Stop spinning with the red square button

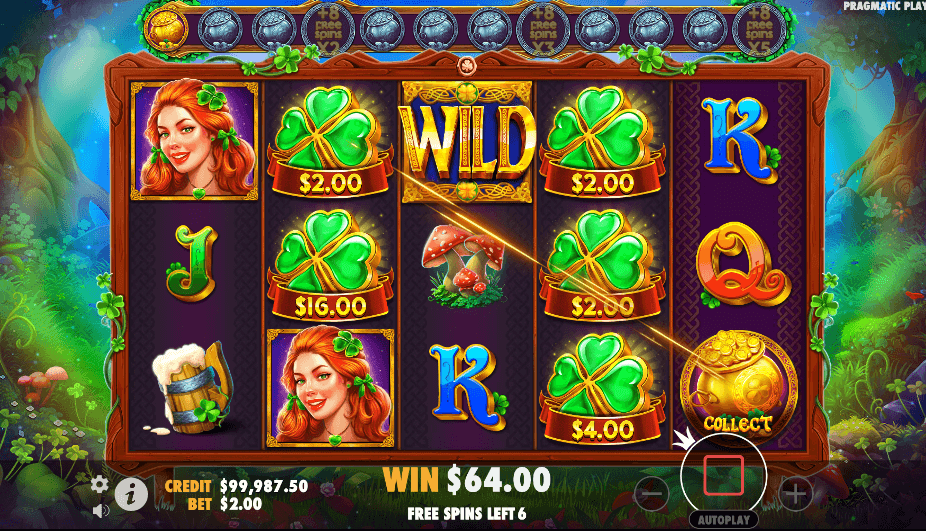tap(723, 475)
